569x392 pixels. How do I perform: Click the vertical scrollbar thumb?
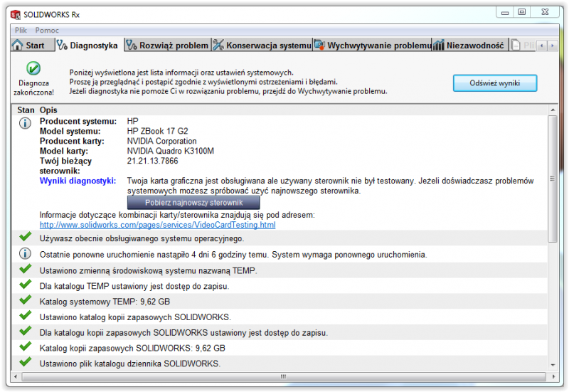click(553, 179)
